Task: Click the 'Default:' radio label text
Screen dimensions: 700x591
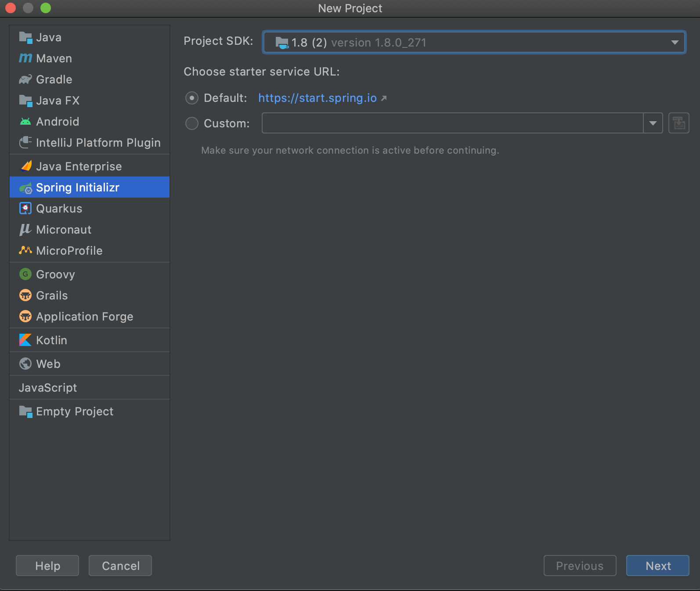Action: pos(225,98)
